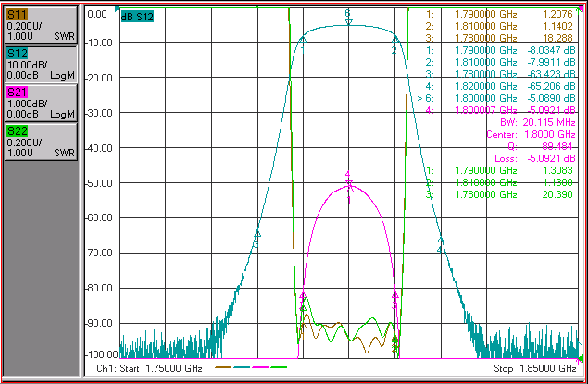588x384 pixels.
Task: Click the teal S12 trace legend line
Action: (x=242, y=367)
